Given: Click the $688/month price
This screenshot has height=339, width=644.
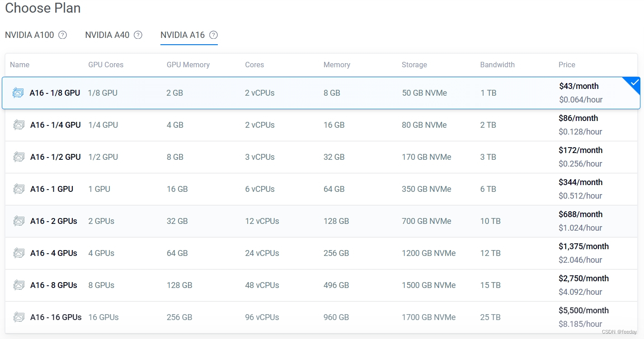Looking at the screenshot, I should click(581, 214).
